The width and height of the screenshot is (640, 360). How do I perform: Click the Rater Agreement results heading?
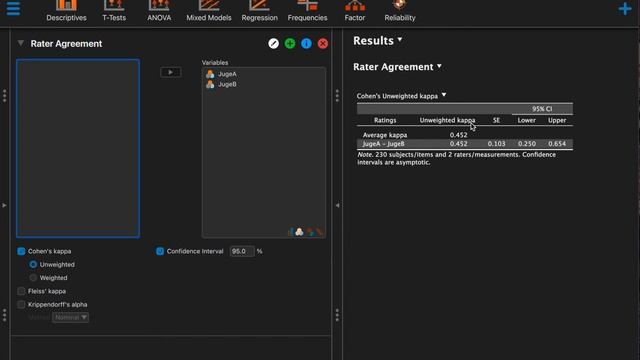click(x=393, y=67)
